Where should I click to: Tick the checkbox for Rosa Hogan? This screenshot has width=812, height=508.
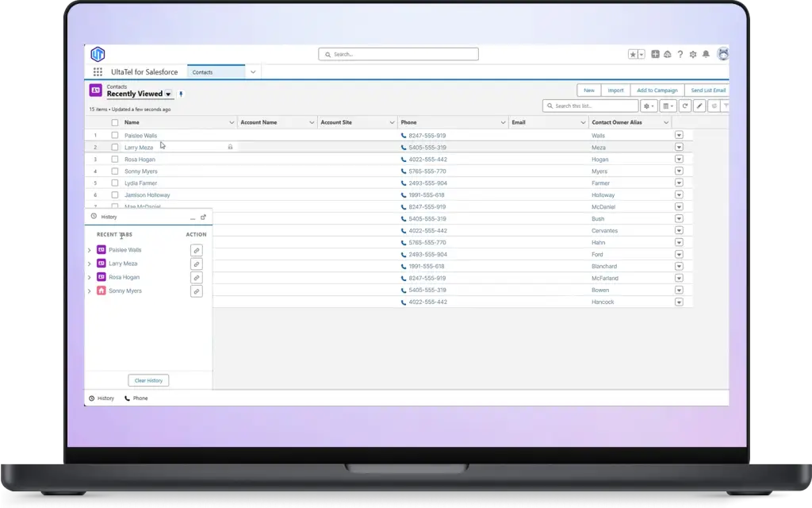tap(115, 160)
